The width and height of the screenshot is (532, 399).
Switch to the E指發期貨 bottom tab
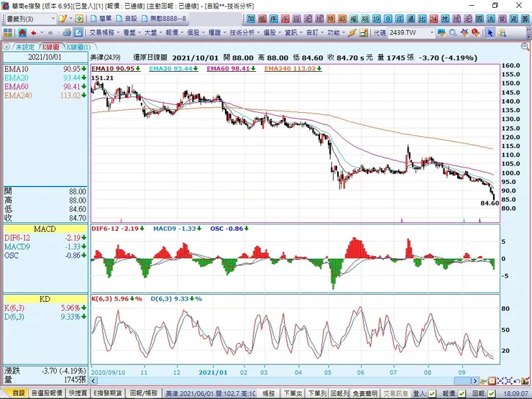(108, 393)
